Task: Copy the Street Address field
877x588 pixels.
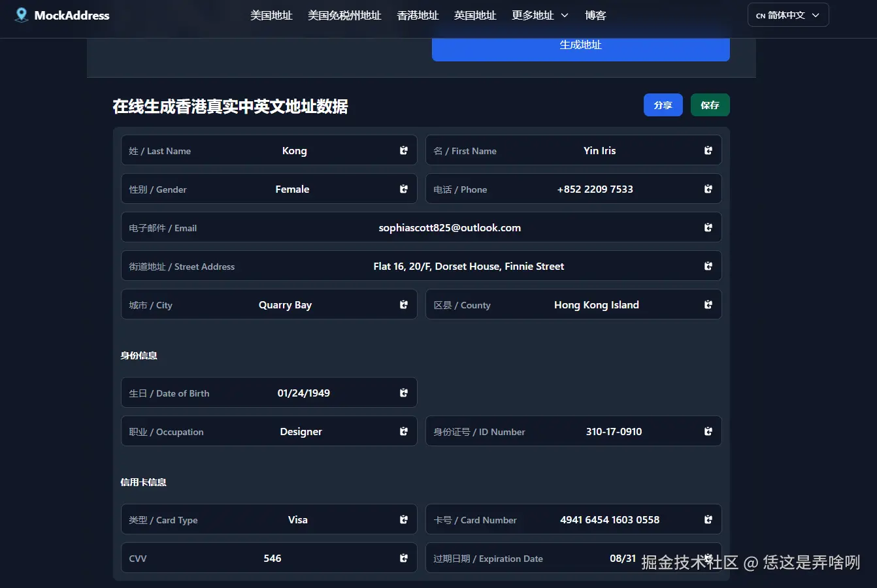Action: (708, 266)
